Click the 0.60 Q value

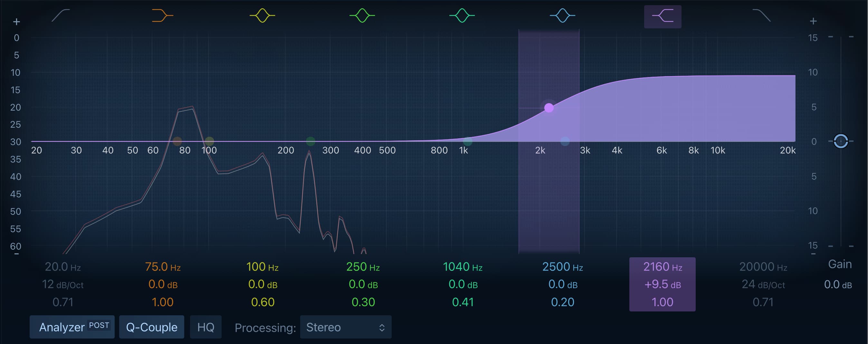coord(262,302)
